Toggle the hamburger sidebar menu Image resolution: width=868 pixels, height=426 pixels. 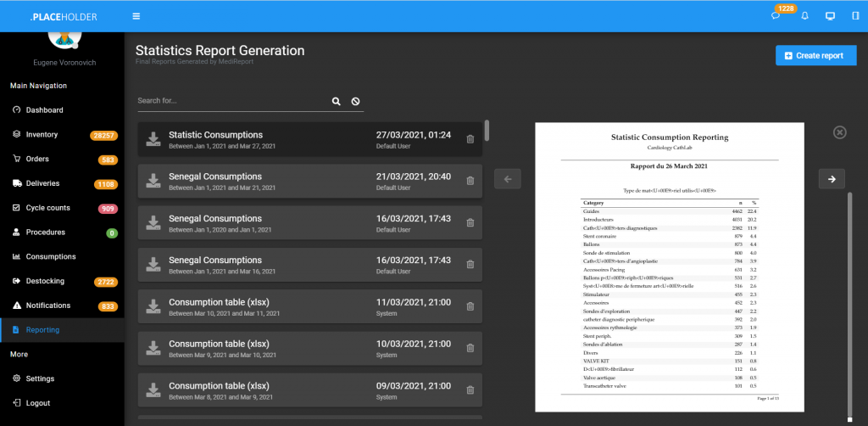(136, 16)
